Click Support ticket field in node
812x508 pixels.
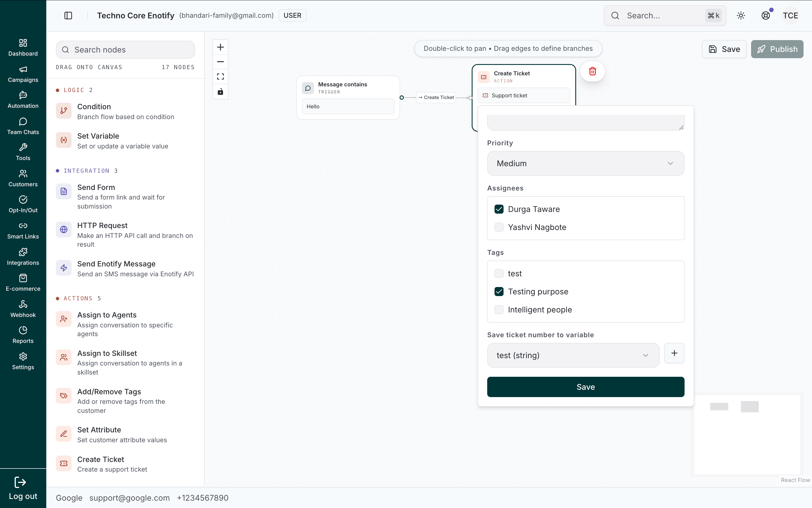tap(524, 95)
